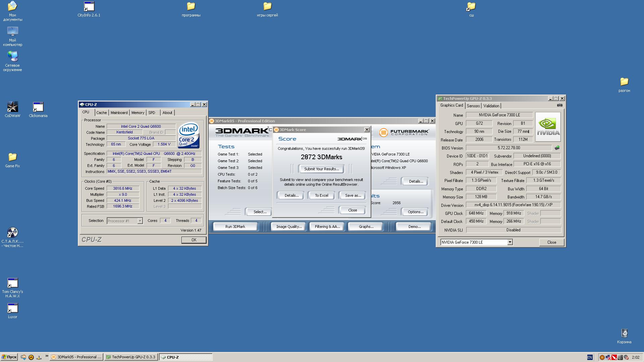Switch to the Mainboard tab in CPU-Z
Screen dimensions: 644x362
[x=119, y=113]
